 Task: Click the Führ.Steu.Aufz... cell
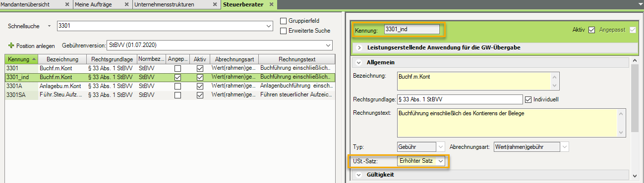[x=62, y=95]
